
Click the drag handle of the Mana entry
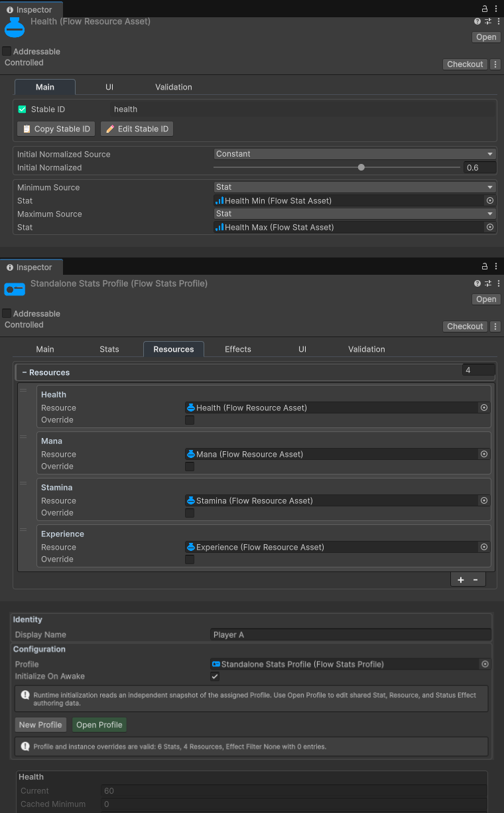(x=23, y=437)
